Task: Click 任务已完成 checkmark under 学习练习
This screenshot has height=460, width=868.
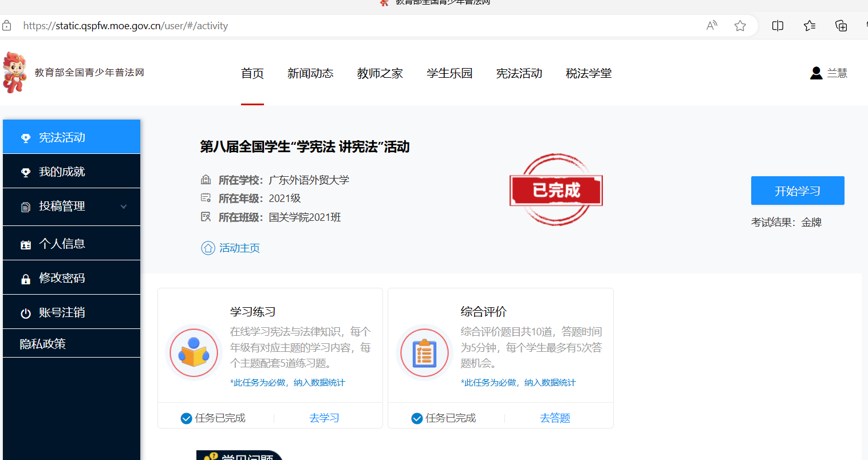Action: (186, 418)
